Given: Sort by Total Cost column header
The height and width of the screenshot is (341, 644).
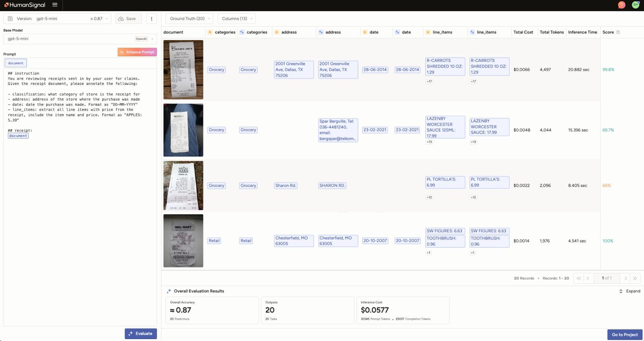Looking at the screenshot, I should (x=523, y=32).
